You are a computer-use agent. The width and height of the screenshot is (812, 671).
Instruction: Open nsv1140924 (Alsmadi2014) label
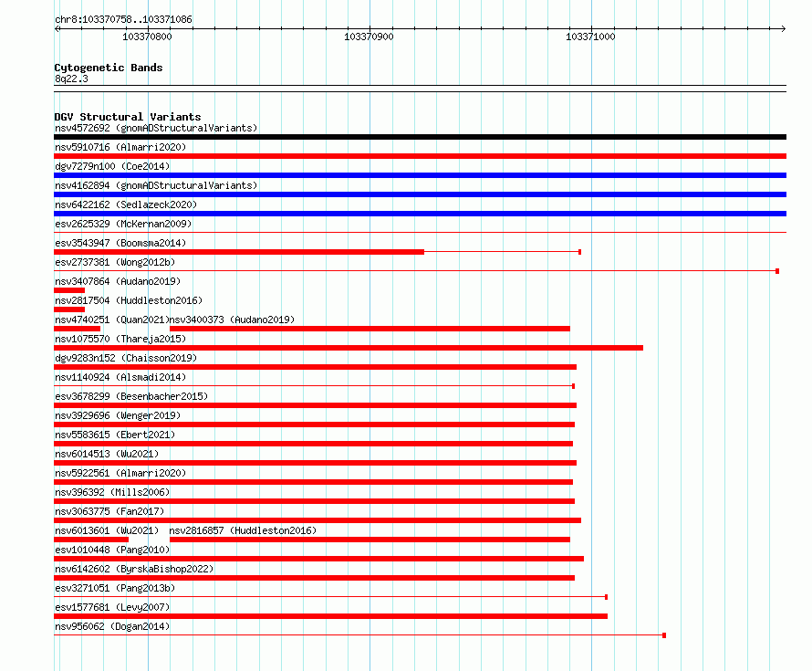click(120, 377)
